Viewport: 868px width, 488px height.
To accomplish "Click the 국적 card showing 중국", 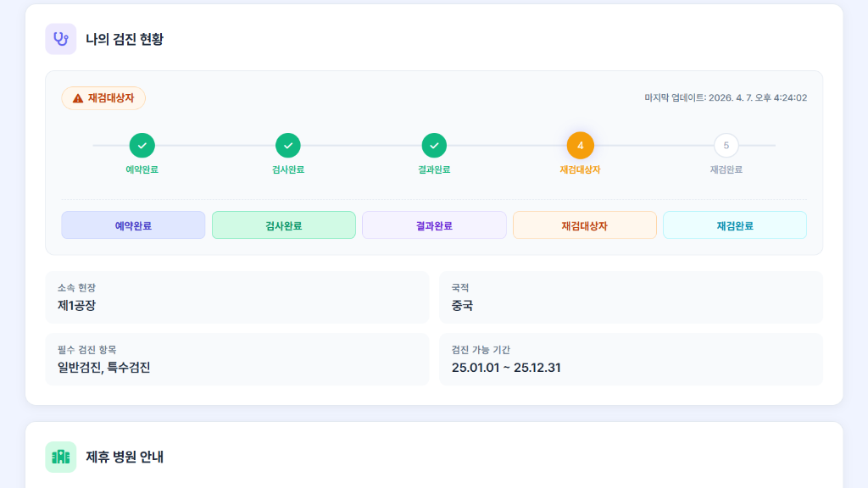I will point(631,297).
